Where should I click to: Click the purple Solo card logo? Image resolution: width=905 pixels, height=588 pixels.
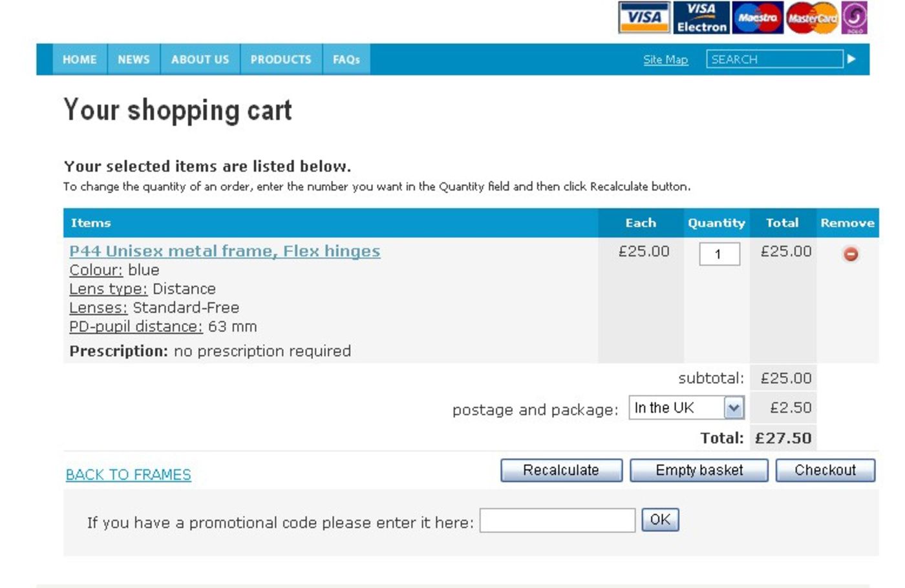tap(855, 17)
